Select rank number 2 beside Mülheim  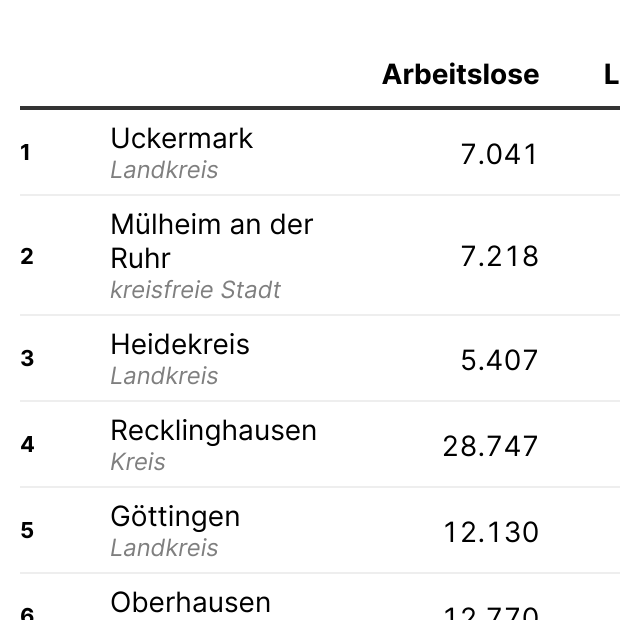click(27, 256)
